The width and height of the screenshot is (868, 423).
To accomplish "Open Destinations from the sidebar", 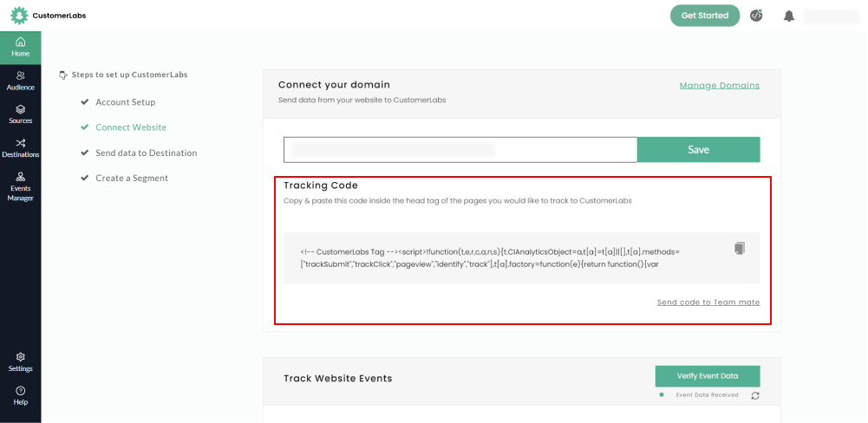I will pyautogui.click(x=20, y=148).
